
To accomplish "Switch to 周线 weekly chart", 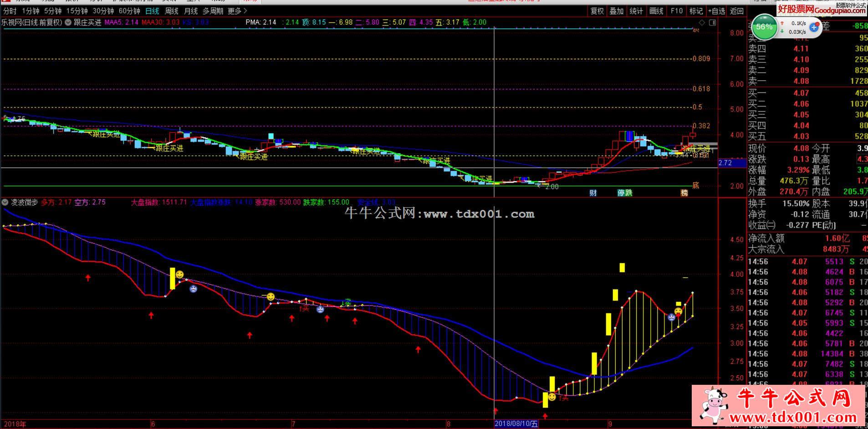I will pyautogui.click(x=172, y=11).
